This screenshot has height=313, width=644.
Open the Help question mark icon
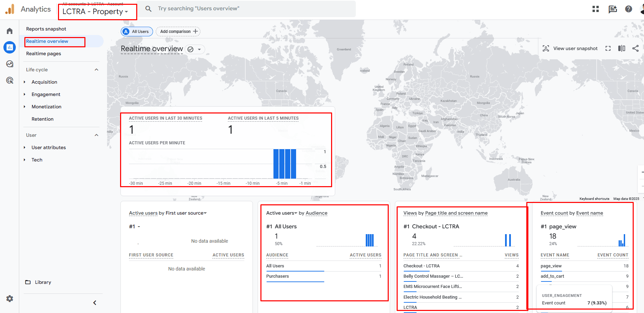pyautogui.click(x=629, y=9)
